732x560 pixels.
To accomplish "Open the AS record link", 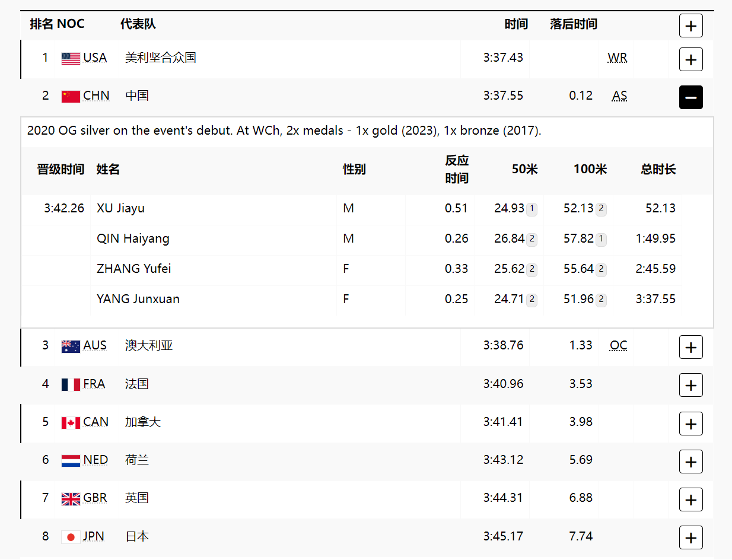I will coord(619,96).
